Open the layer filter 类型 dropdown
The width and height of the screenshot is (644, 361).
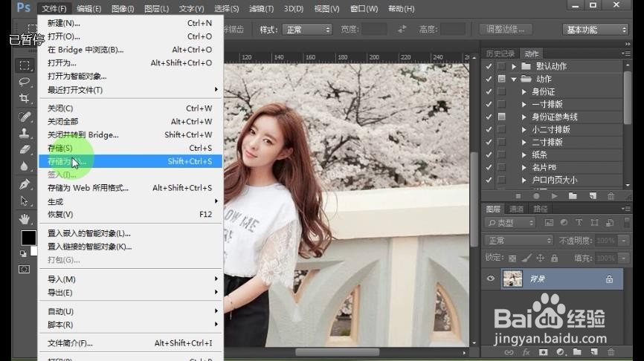pos(510,223)
